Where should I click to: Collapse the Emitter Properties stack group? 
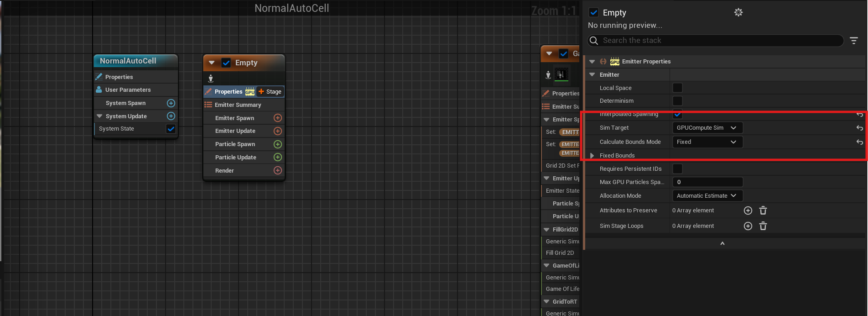592,61
